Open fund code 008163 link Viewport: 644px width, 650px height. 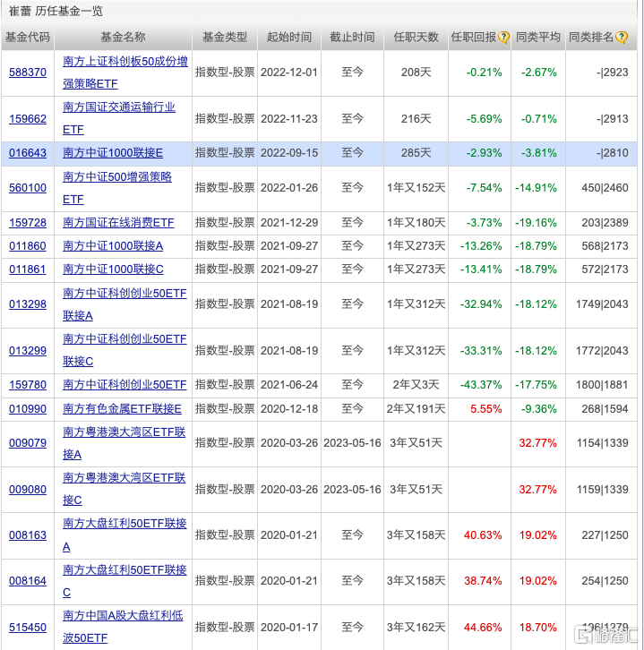(x=28, y=535)
